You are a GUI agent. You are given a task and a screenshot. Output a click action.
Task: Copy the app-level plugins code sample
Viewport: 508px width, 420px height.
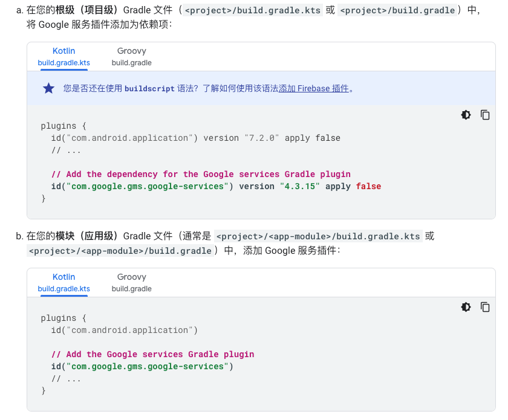[x=485, y=307]
